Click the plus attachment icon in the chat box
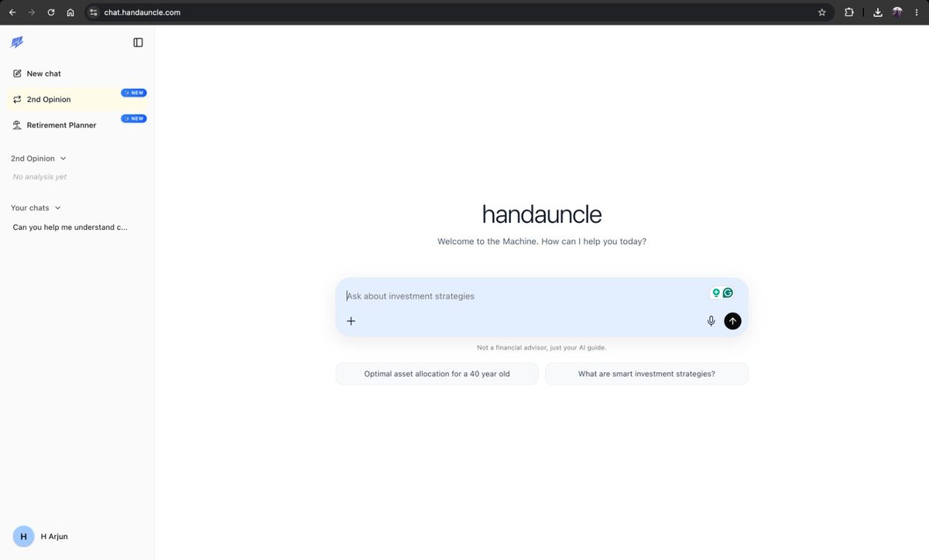Screen dimensions: 929x560 point(351,321)
